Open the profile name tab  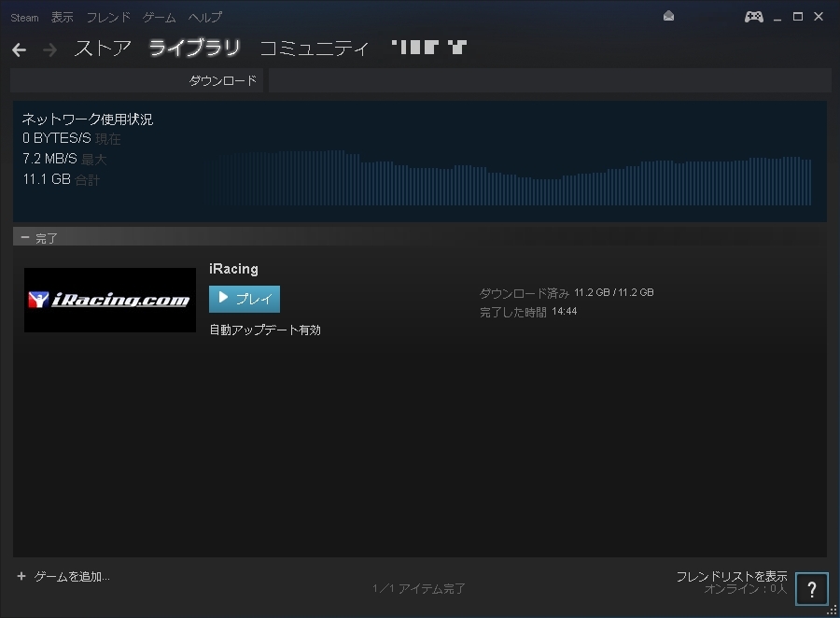(429, 48)
